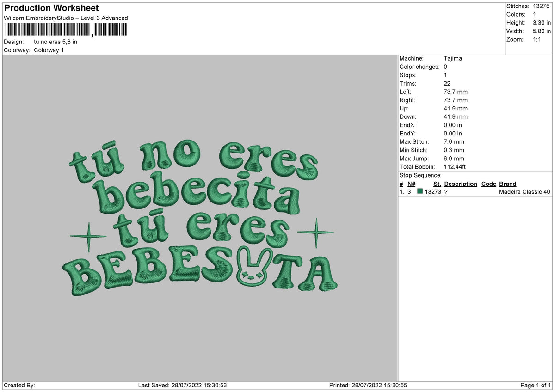Viewport: 555px width, 392px height.
Task: Click the Stitches value 13275
Action: 542,6
